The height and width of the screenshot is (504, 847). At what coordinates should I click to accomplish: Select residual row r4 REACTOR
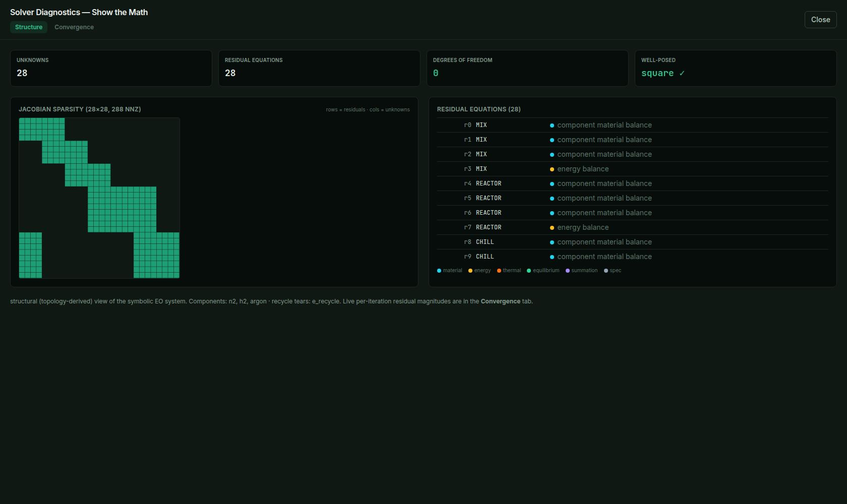click(632, 183)
